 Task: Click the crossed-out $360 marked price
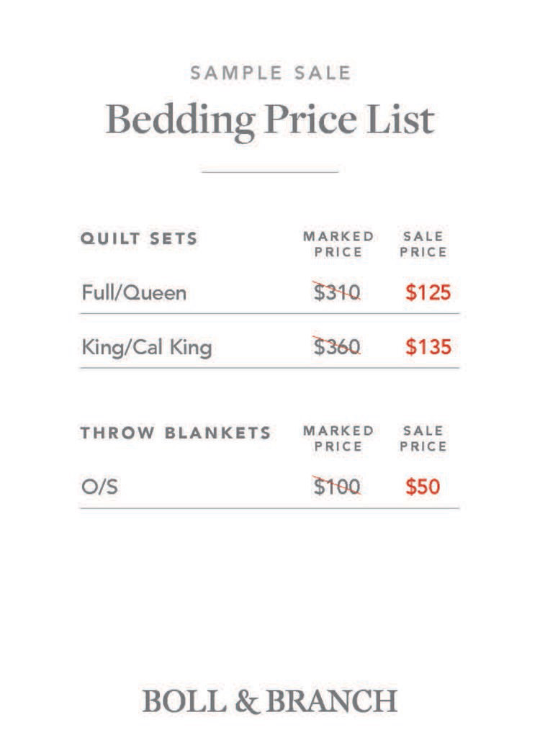[x=337, y=348]
